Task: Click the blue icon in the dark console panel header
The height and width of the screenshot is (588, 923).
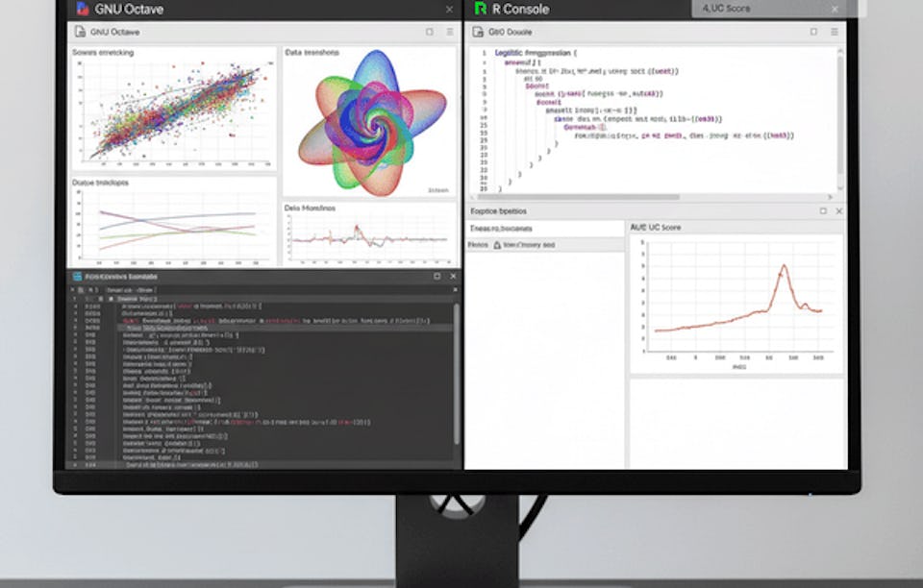Action: coord(77,277)
